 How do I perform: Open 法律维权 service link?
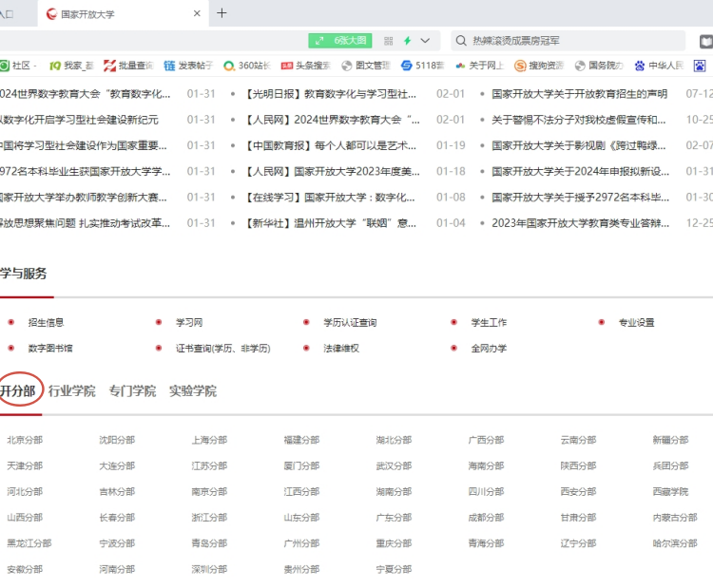(341, 349)
